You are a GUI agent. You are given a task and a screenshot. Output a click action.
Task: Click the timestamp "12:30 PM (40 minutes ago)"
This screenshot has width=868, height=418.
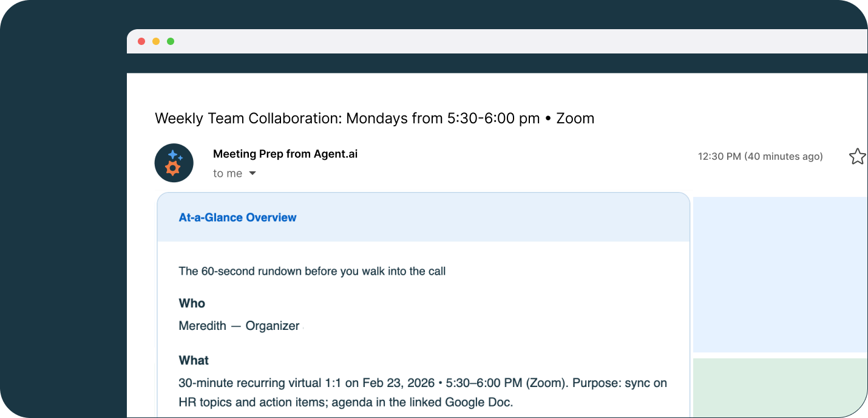pos(761,156)
